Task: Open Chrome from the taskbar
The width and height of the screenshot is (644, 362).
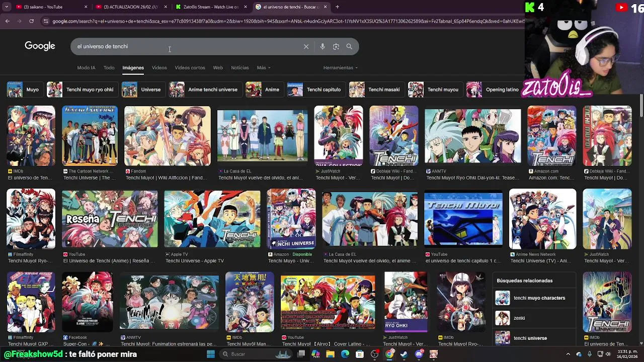Action: click(389, 354)
